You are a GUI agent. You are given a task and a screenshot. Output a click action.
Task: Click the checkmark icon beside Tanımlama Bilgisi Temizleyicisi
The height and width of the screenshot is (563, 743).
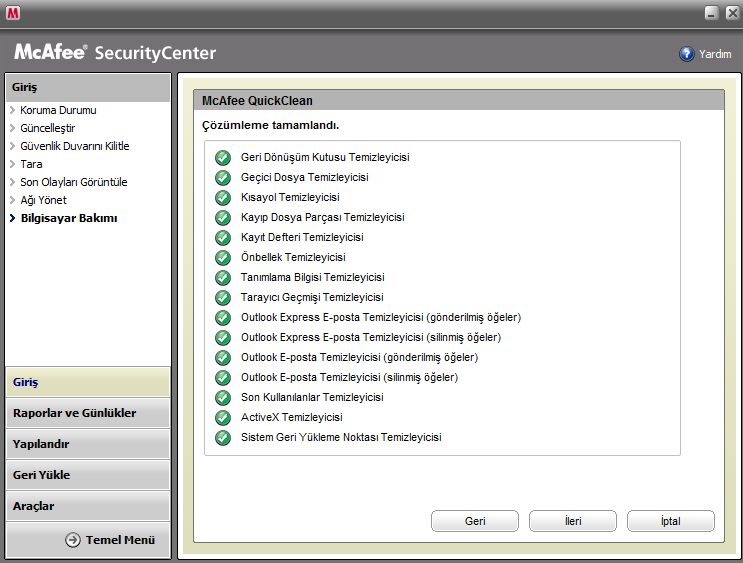pyautogui.click(x=223, y=277)
